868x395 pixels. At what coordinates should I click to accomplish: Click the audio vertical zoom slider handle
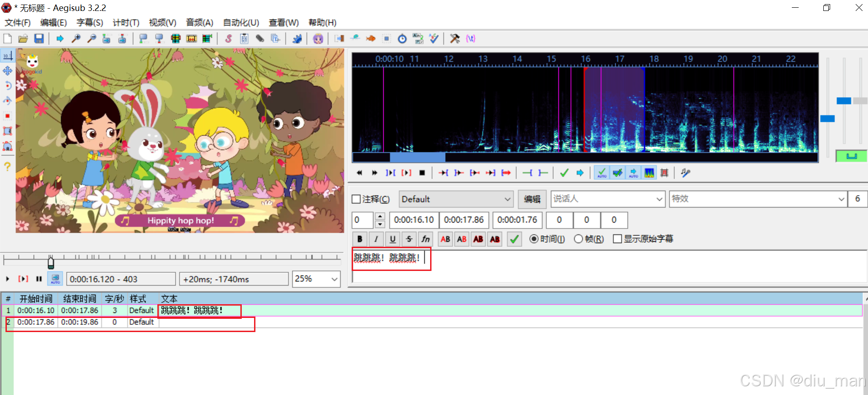pos(843,101)
